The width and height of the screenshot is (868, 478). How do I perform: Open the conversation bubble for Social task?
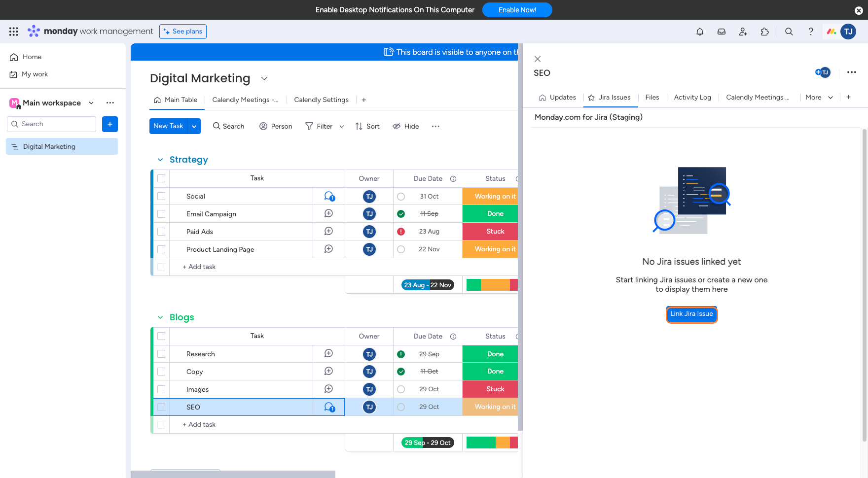tap(329, 196)
